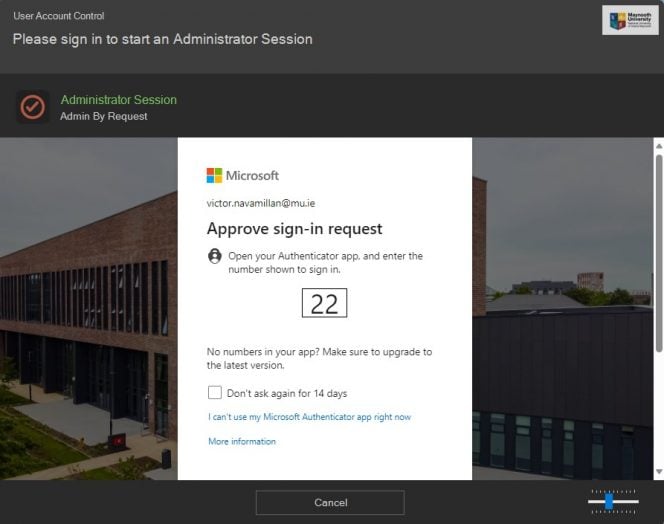Select the victor.navamillan@mu.ie account text
Viewport: 664px width, 524px height.
pyautogui.click(x=261, y=203)
